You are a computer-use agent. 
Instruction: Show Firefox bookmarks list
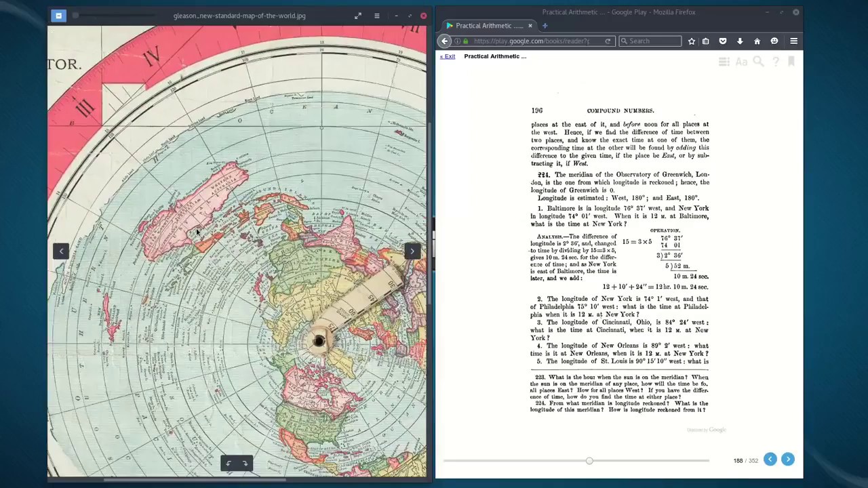(706, 41)
